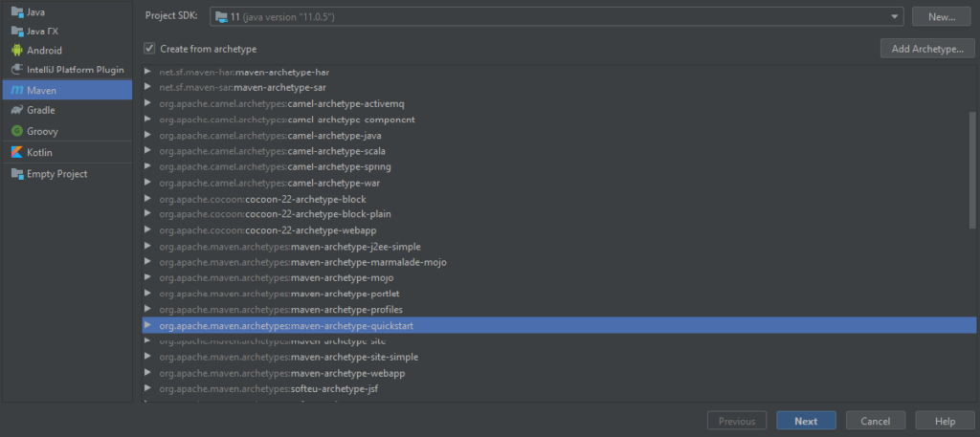Click the archetype list vertical scrollbar
Image resolution: width=980 pixels, height=437 pixels.
[972, 172]
